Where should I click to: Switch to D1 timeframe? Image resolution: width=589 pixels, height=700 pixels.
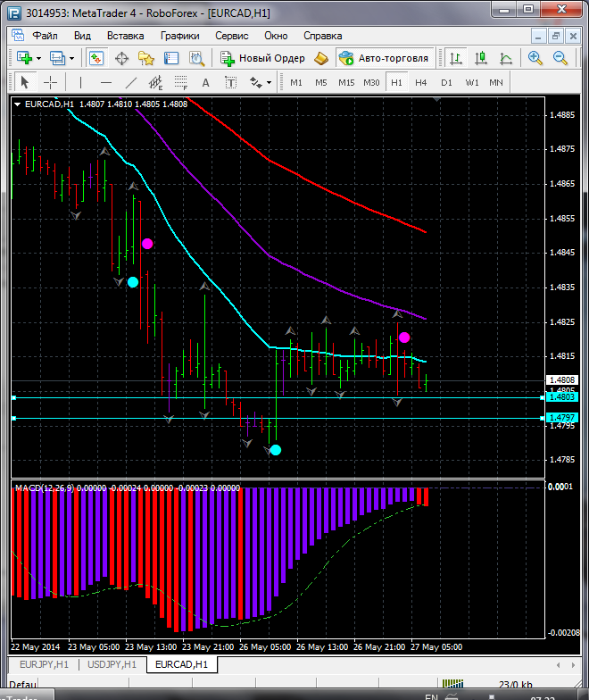coord(446,82)
